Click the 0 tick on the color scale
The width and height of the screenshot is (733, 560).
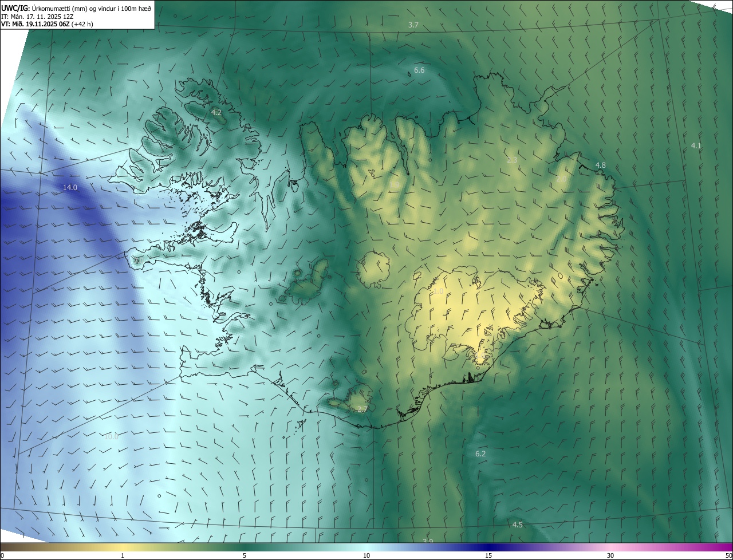tap(2, 555)
